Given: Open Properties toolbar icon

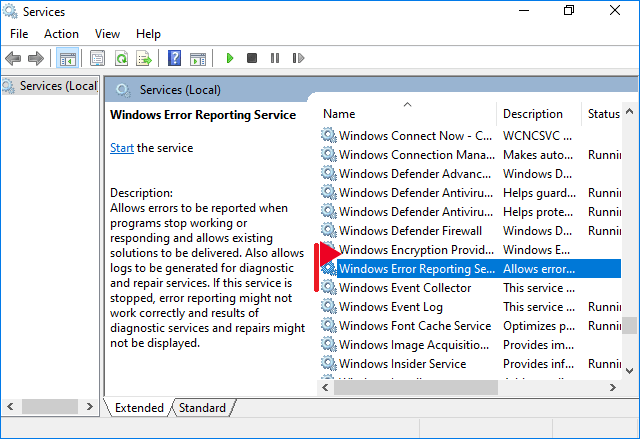Looking at the screenshot, I should tap(97, 58).
